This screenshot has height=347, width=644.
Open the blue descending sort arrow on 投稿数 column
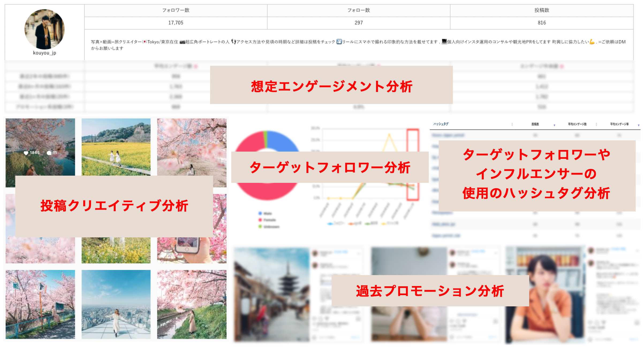point(554,125)
